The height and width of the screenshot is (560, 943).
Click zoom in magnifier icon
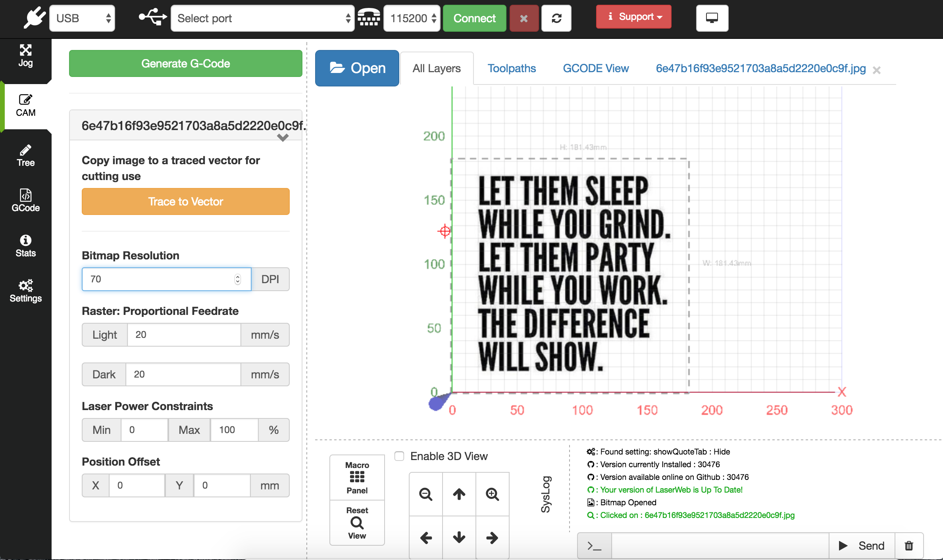coord(491,493)
